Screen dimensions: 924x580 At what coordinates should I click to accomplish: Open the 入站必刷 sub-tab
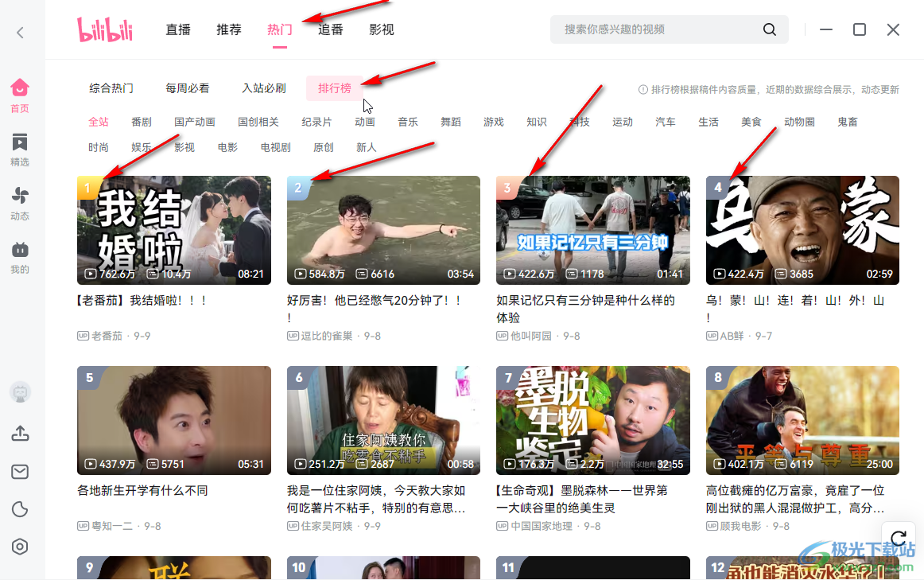pyautogui.click(x=264, y=88)
